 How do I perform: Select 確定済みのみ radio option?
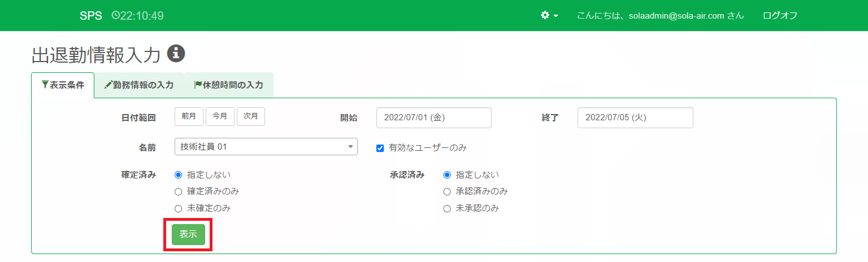179,191
